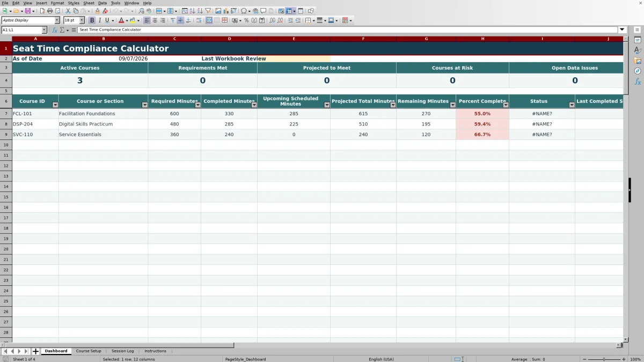Click the Print icon in toolbar
Screen dimensions: 644x362
tap(49, 11)
